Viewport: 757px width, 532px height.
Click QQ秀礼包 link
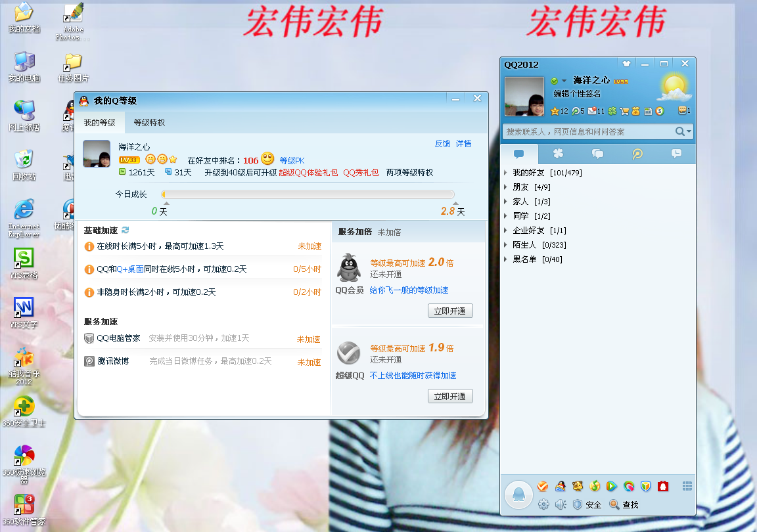point(361,173)
